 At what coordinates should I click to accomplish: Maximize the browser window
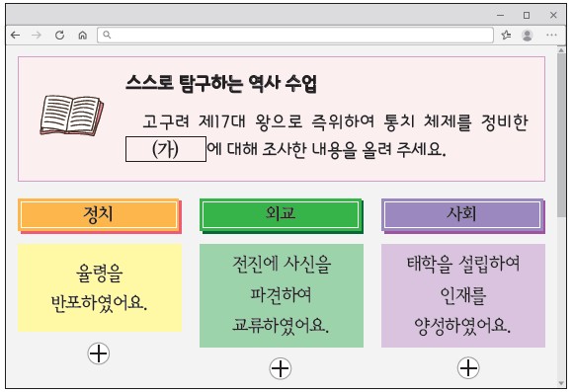pyautogui.click(x=527, y=16)
